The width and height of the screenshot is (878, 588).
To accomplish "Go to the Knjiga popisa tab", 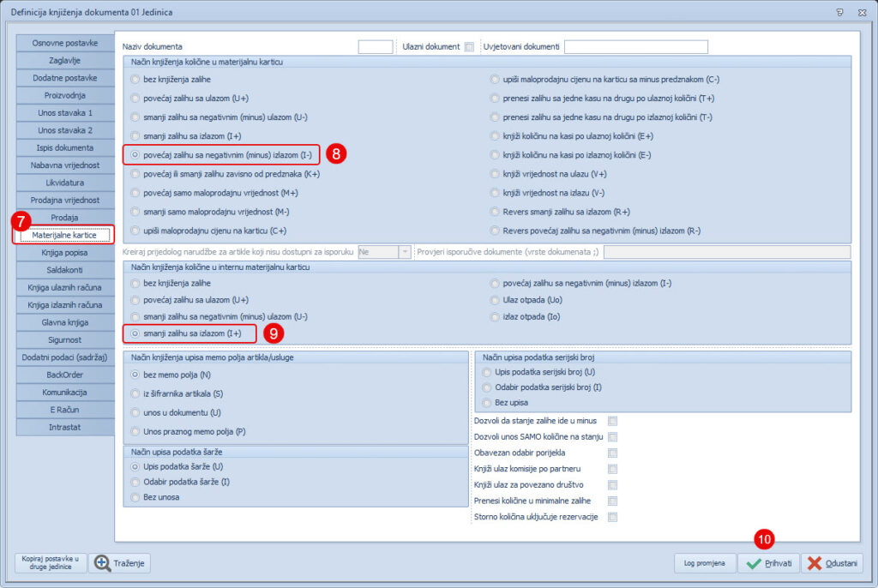I will click(65, 253).
